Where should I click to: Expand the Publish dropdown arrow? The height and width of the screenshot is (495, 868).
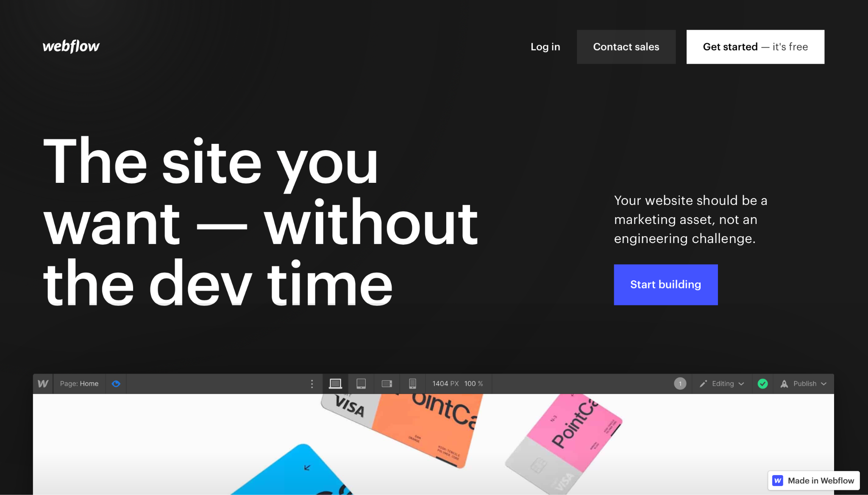click(825, 383)
